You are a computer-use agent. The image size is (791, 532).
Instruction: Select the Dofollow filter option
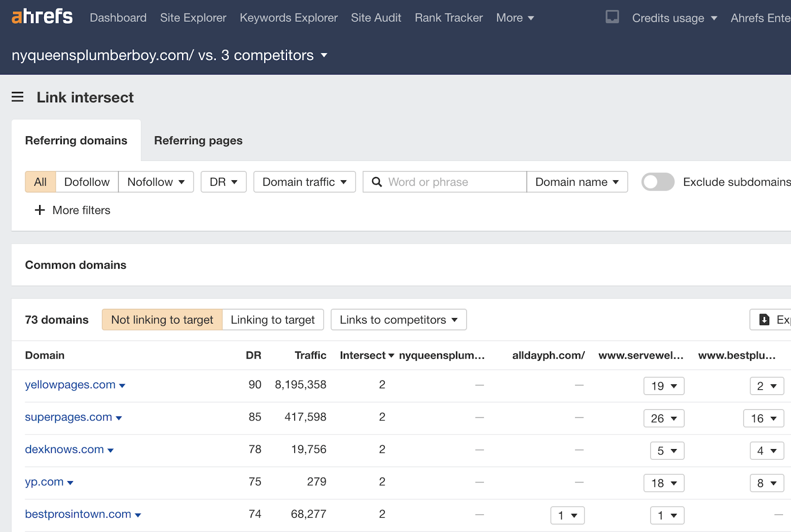tap(87, 182)
